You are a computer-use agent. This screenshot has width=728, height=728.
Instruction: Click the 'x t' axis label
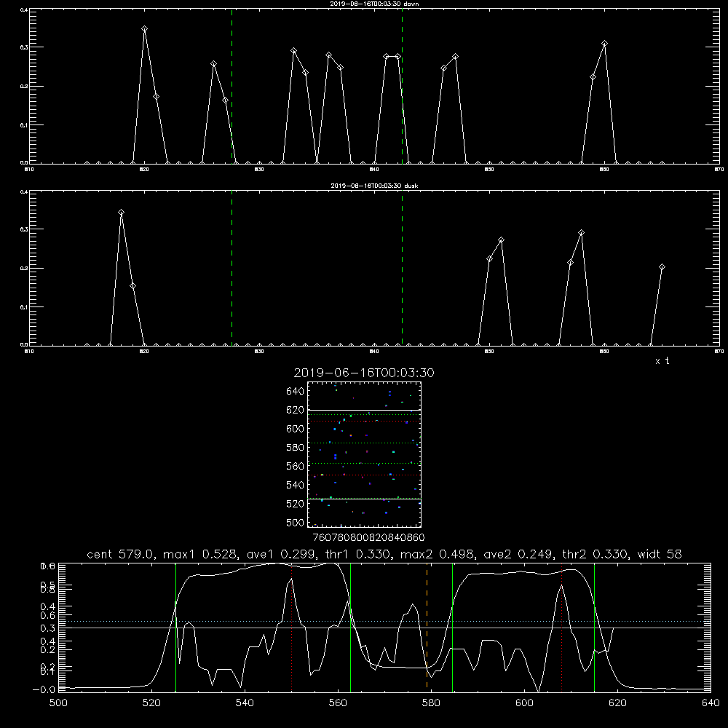[x=662, y=361]
